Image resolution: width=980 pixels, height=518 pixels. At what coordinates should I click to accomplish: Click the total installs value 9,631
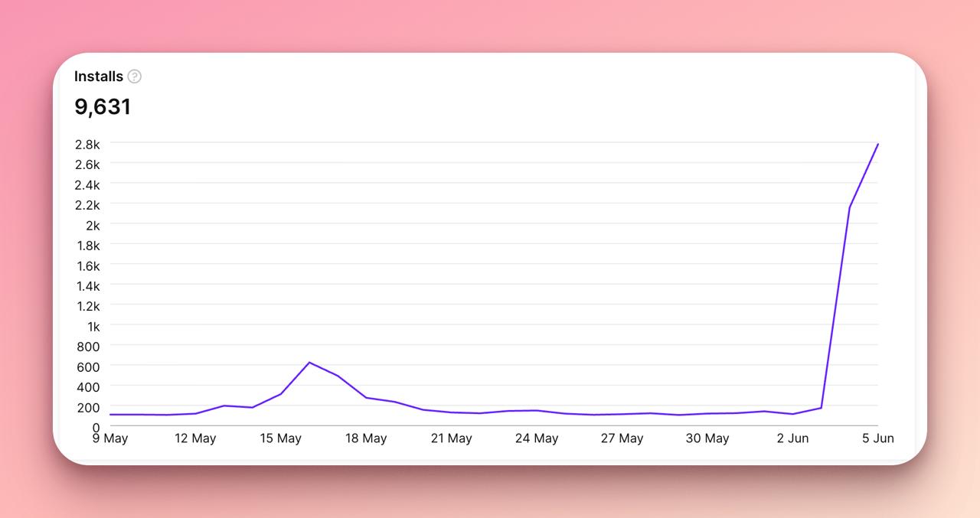coord(103,106)
